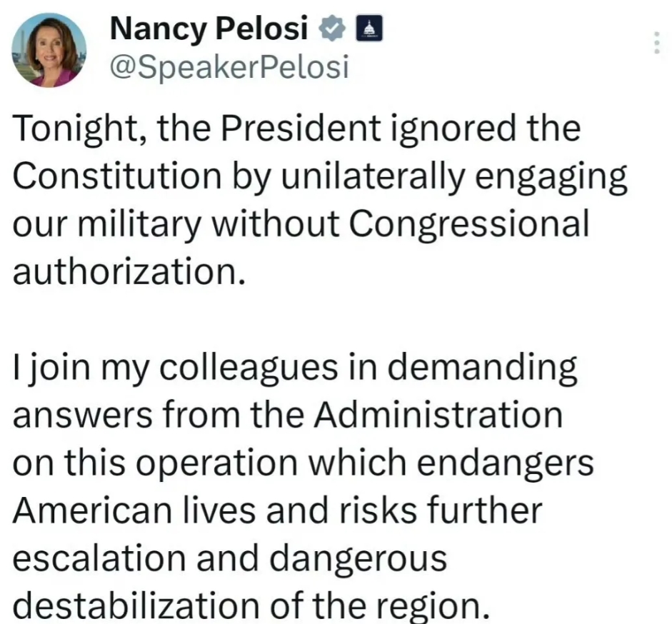Click the word "military" in the tweet

pos(140,226)
